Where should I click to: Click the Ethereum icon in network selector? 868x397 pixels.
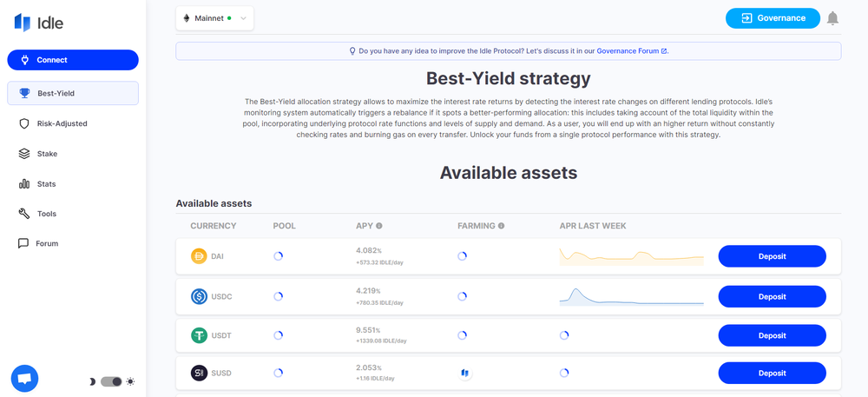[x=187, y=18]
